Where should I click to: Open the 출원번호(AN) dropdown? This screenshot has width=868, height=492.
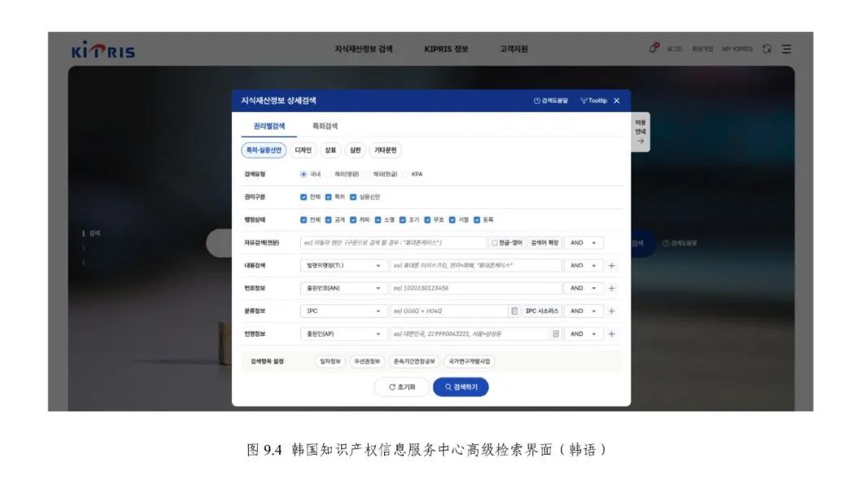pyautogui.click(x=343, y=288)
